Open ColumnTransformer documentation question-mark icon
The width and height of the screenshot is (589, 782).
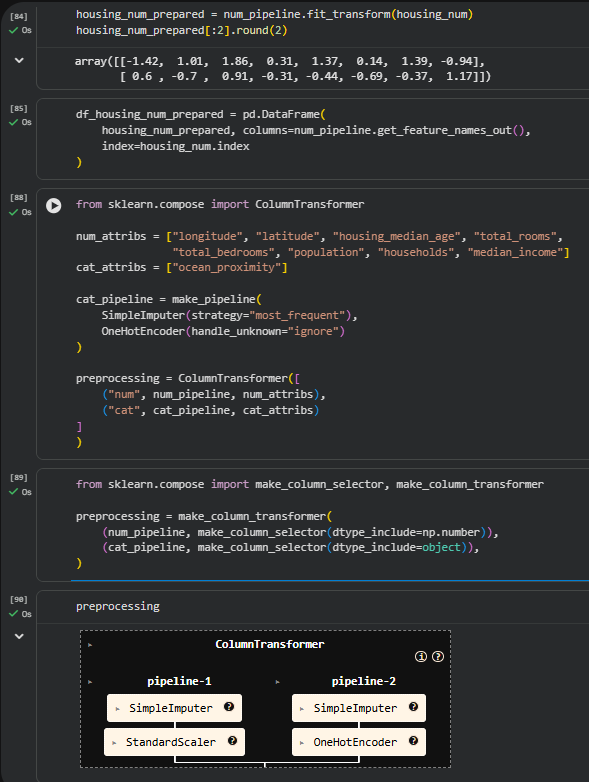point(438,656)
